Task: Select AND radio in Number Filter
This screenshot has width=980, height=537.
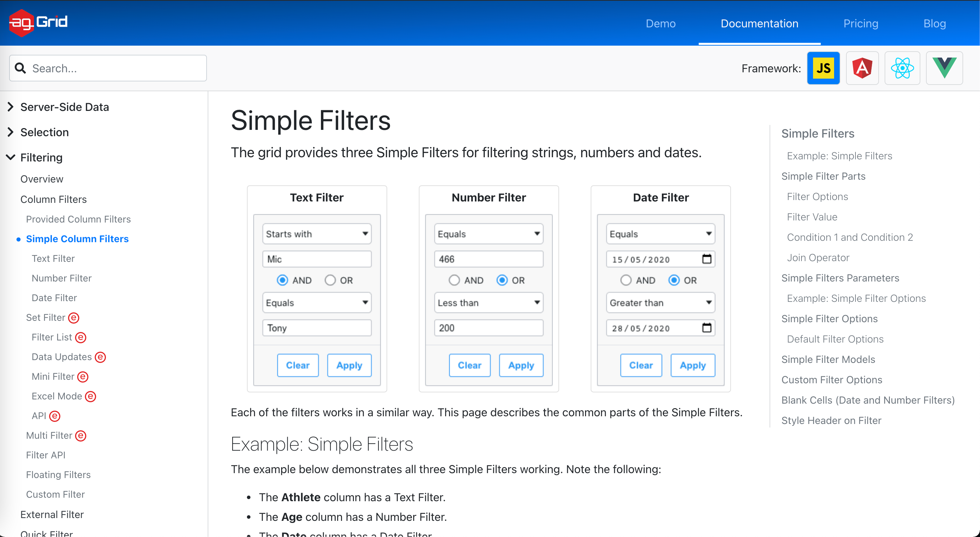Action: (454, 280)
